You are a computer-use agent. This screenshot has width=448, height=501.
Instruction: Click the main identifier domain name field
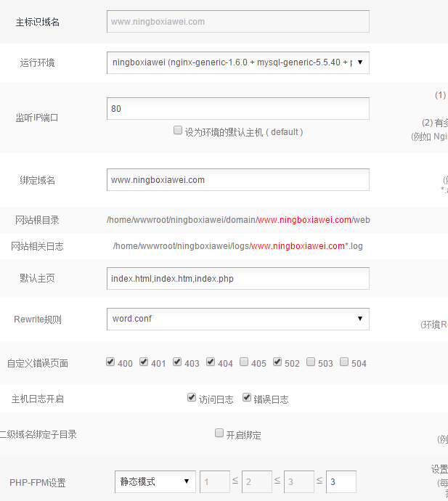(x=237, y=22)
